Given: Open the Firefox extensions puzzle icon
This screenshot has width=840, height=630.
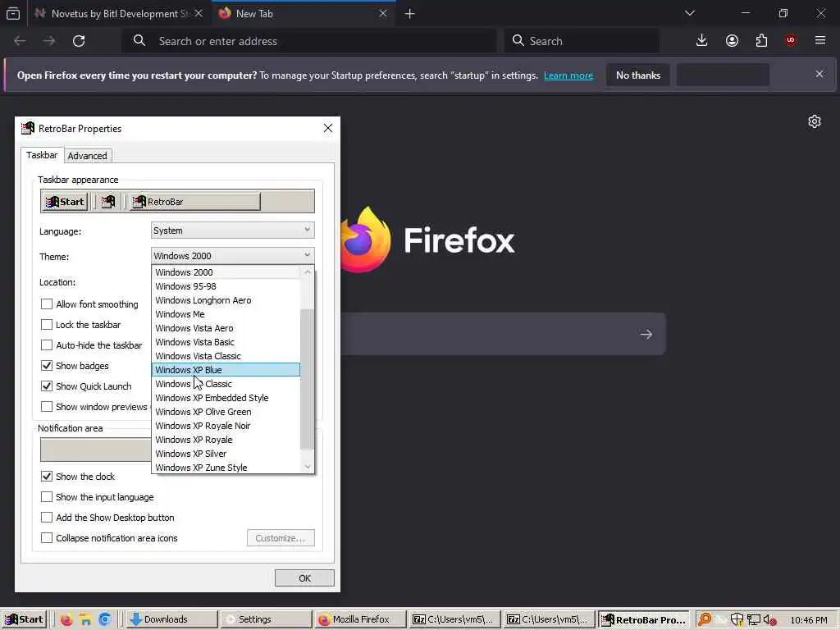Looking at the screenshot, I should pos(761,41).
